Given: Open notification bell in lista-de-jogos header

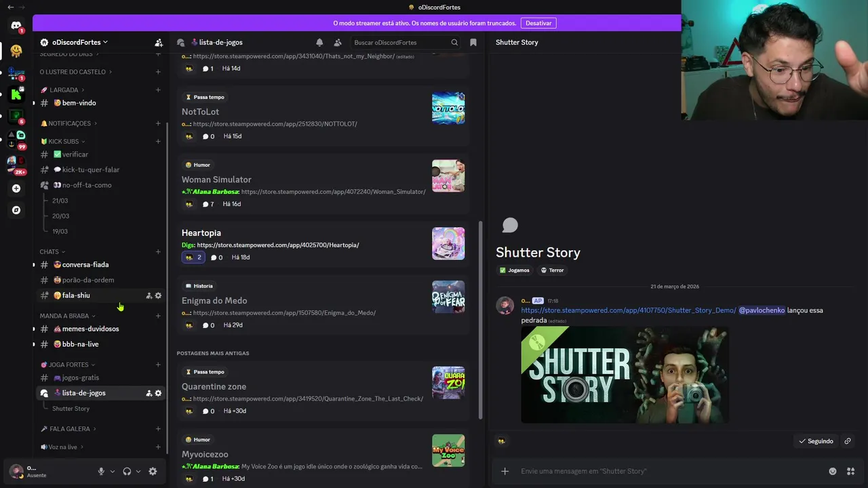Looking at the screenshot, I should [319, 42].
